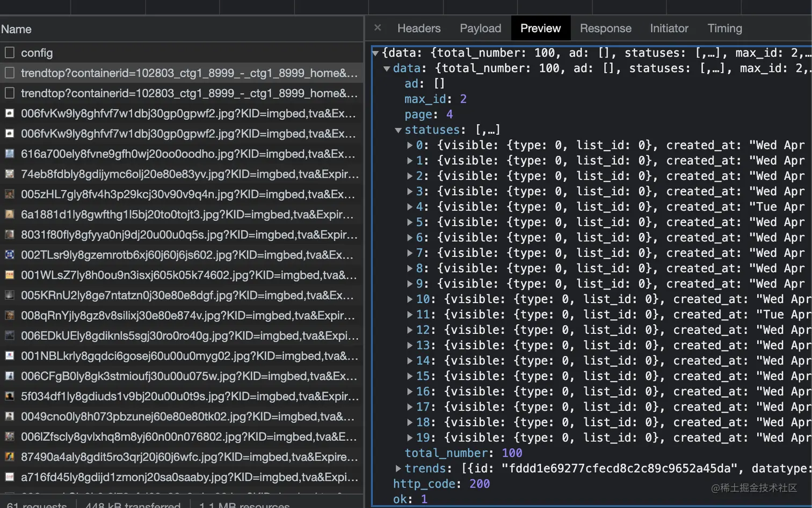812x508 pixels.
Task: Open the 0049cno0ly8h073pbzunej60e80e80tk02.jpg request name
Action: [187, 417]
